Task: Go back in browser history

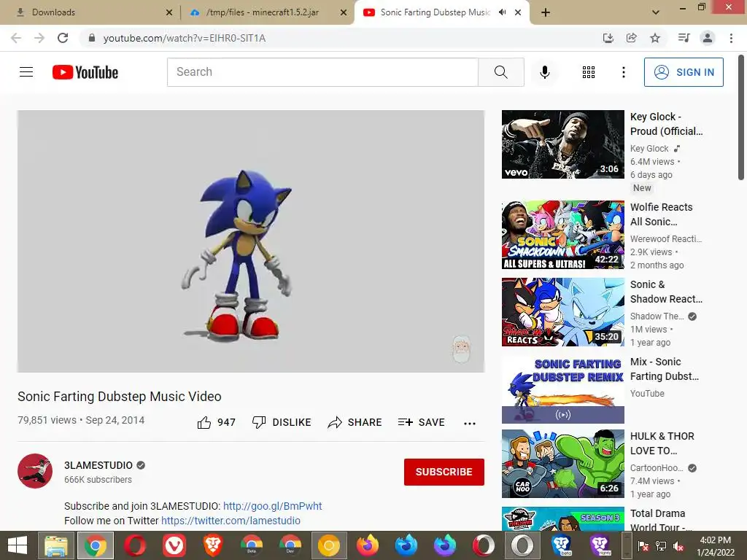Action: (x=16, y=38)
